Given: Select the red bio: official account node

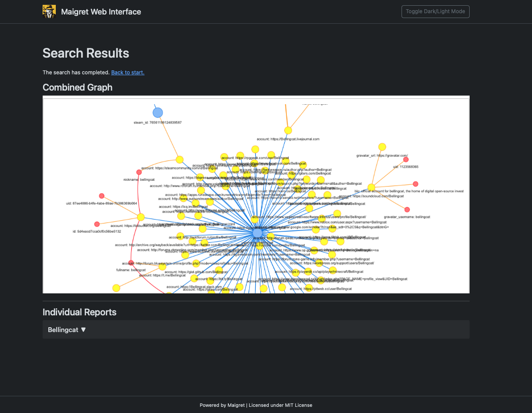Looking at the screenshot, I should point(416,184).
